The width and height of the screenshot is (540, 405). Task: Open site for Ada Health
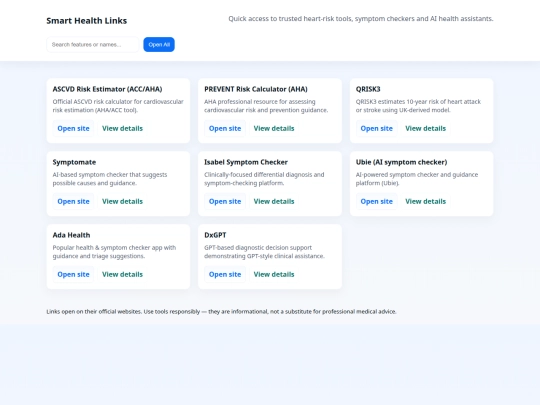pyautogui.click(x=73, y=274)
